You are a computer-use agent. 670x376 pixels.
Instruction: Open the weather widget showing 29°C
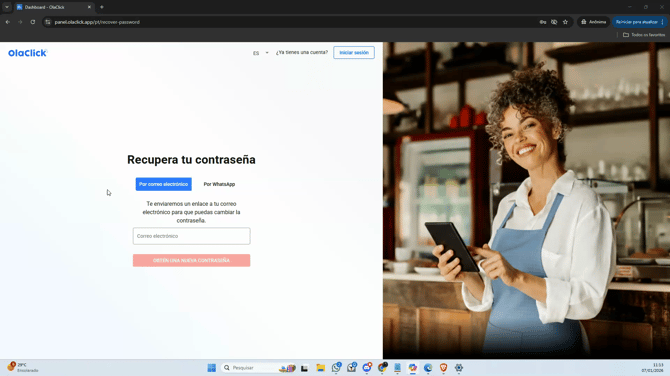coord(24,367)
